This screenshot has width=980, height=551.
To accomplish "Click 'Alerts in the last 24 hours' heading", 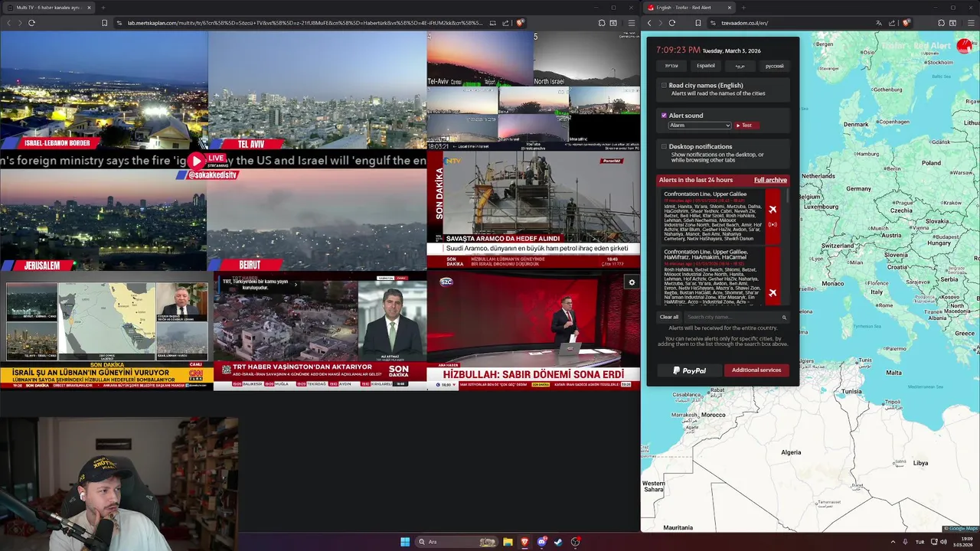I will click(696, 180).
